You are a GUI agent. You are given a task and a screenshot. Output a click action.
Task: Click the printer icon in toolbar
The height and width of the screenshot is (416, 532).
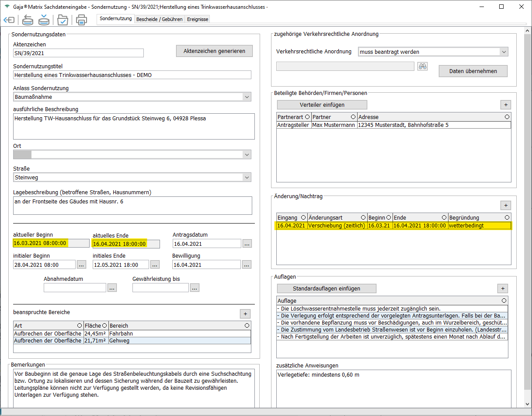coord(81,20)
